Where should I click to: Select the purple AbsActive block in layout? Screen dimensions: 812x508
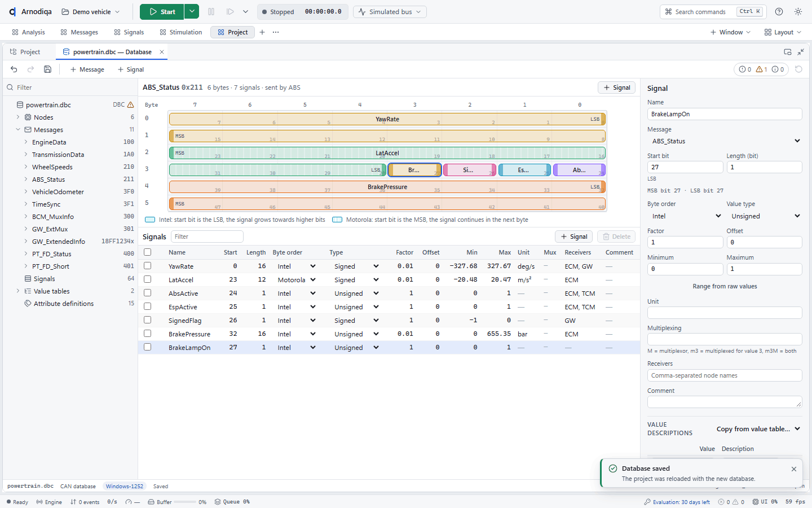pyautogui.click(x=579, y=170)
